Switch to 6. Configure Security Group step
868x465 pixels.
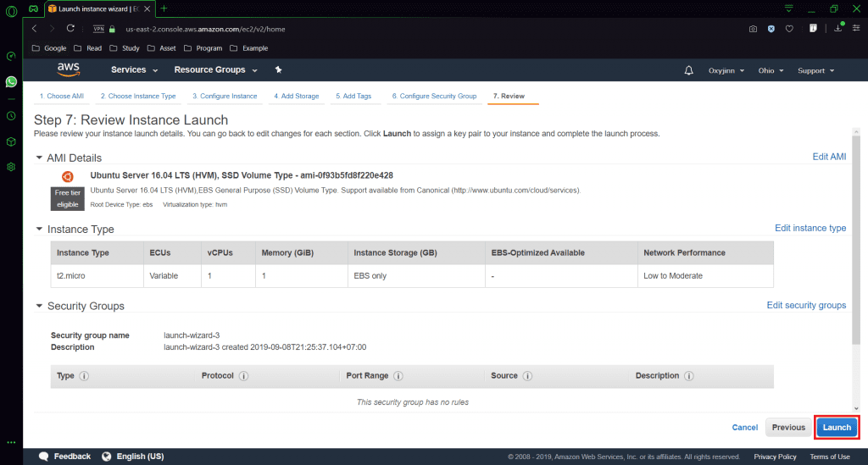(433, 97)
